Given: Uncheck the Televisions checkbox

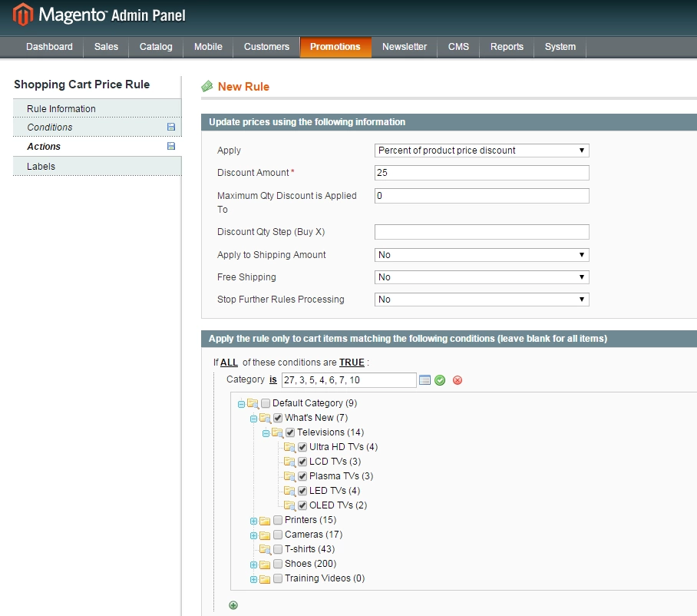Looking at the screenshot, I should tap(290, 432).
